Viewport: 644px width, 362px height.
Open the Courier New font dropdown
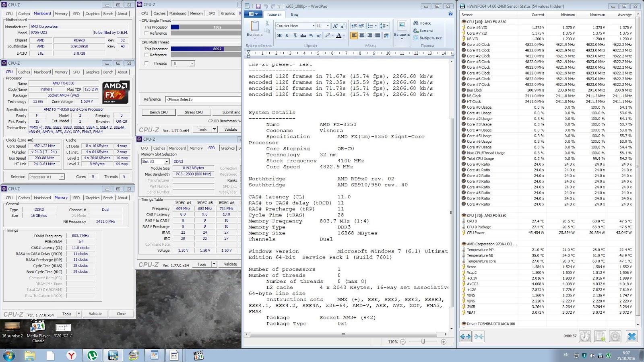click(313, 26)
